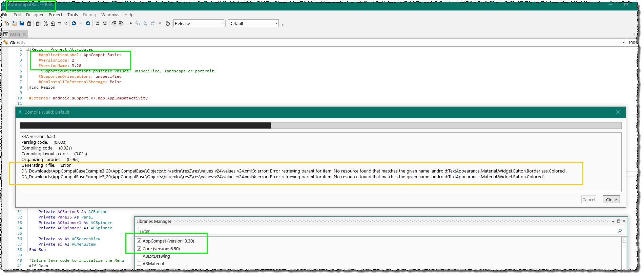Click the Step Out debug icon
Image resolution: width=644 pixels, height=277 pixels.
pyautogui.click(x=153, y=23)
